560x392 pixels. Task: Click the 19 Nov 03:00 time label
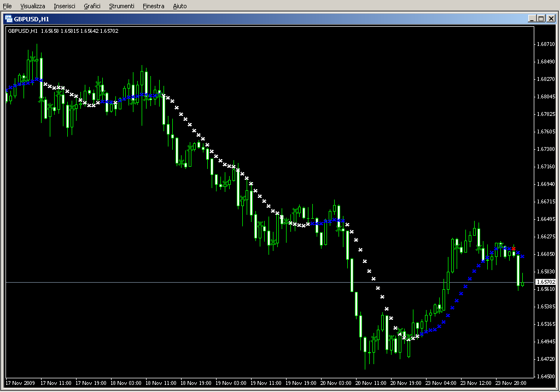(x=231, y=383)
